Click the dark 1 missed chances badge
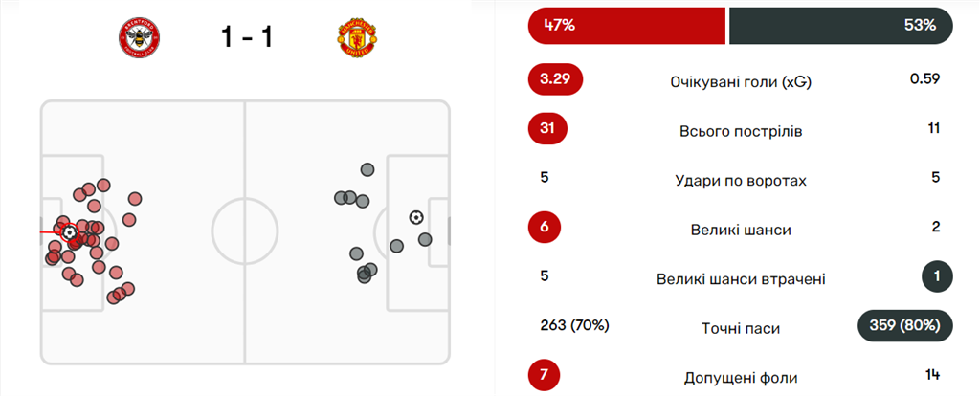 click(x=935, y=278)
